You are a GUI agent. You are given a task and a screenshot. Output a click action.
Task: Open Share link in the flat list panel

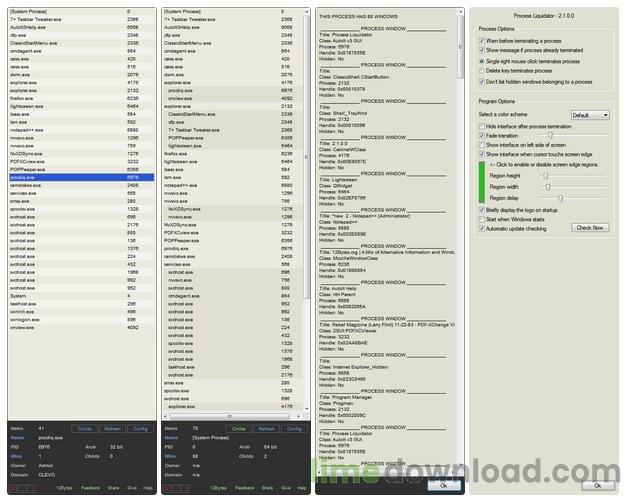point(113,488)
